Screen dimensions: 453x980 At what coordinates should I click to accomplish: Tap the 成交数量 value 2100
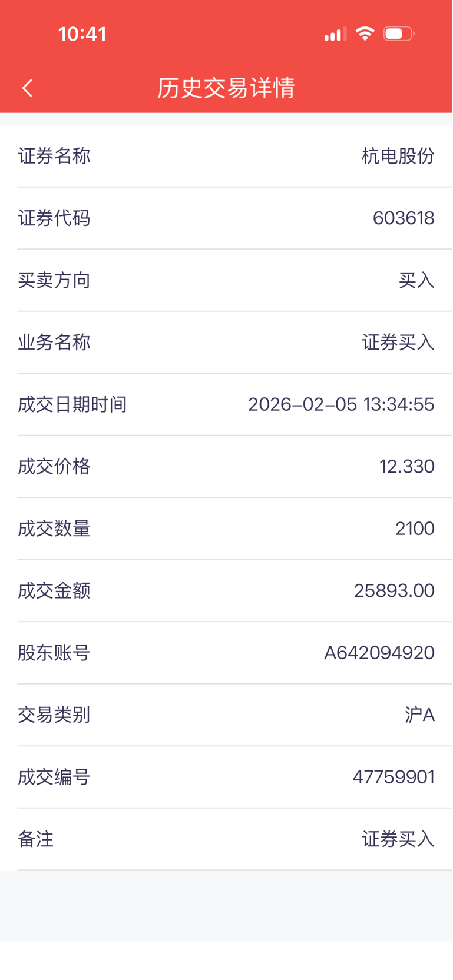(415, 529)
